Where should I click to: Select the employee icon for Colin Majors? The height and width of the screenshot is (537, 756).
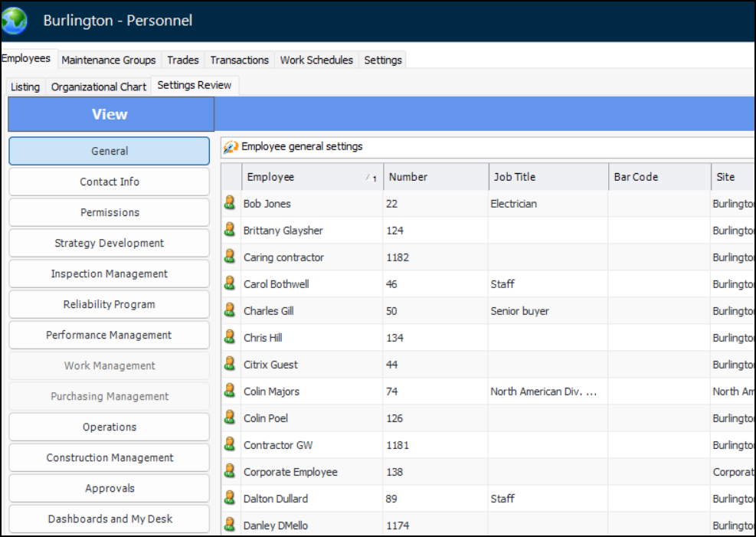point(229,391)
